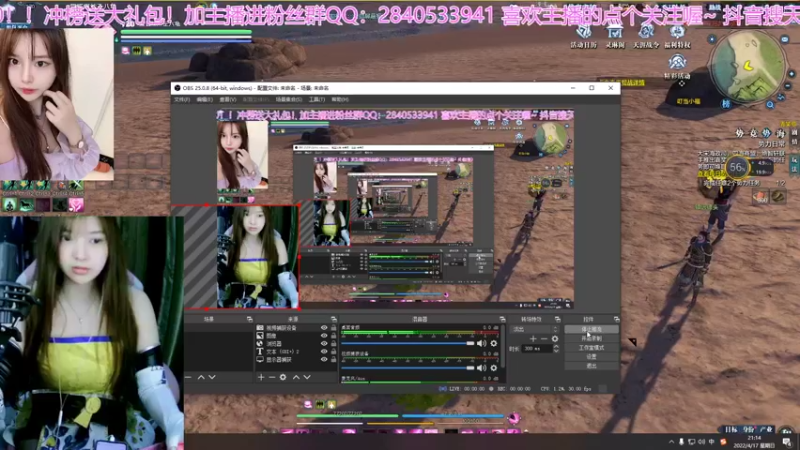The height and width of the screenshot is (450, 800).
Task: Toggle visibility of 显示器捕获 source
Action: [324, 359]
